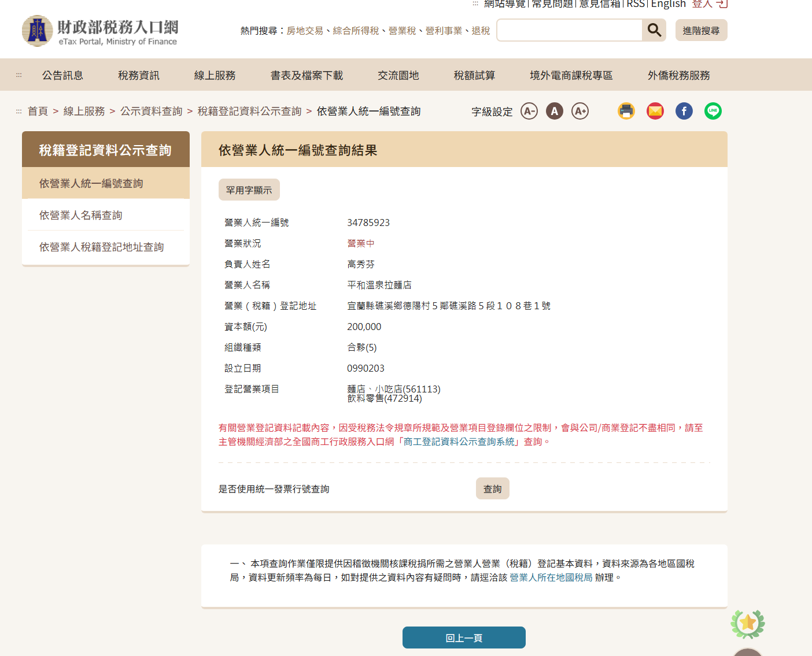Open the 常見問題 link
812x656 pixels.
click(553, 4)
